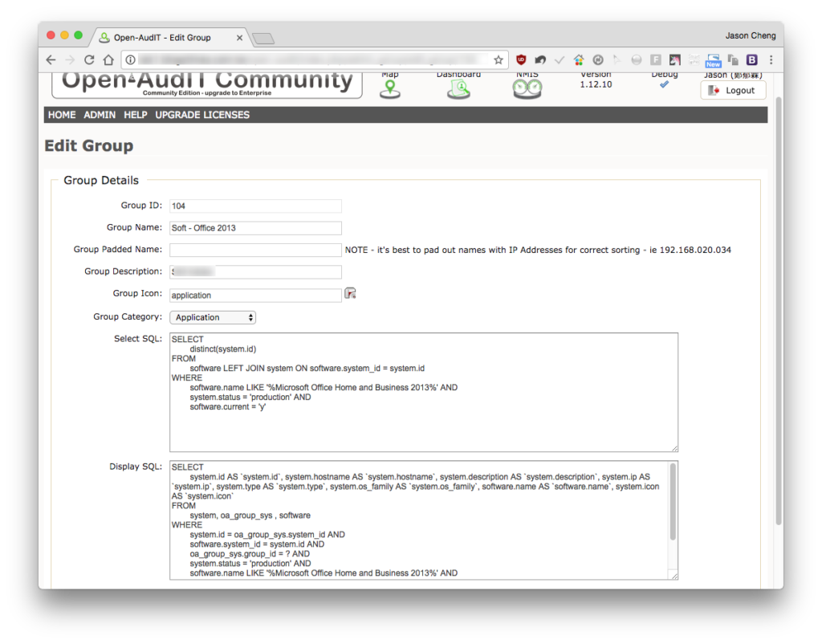Image resolution: width=822 pixels, height=644 pixels.
Task: Open the Map view icon
Action: 390,89
